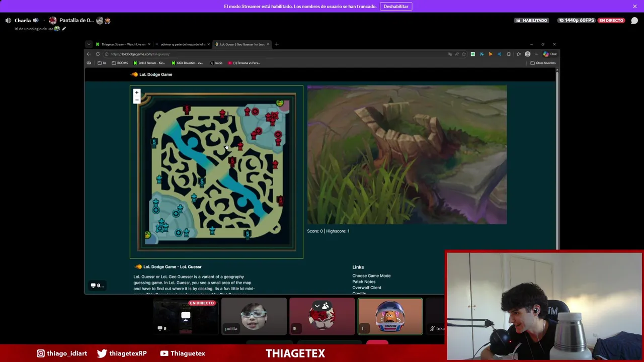The width and height of the screenshot is (644, 362).
Task: Zoom in on the LoL minimap
Action: tap(136, 93)
